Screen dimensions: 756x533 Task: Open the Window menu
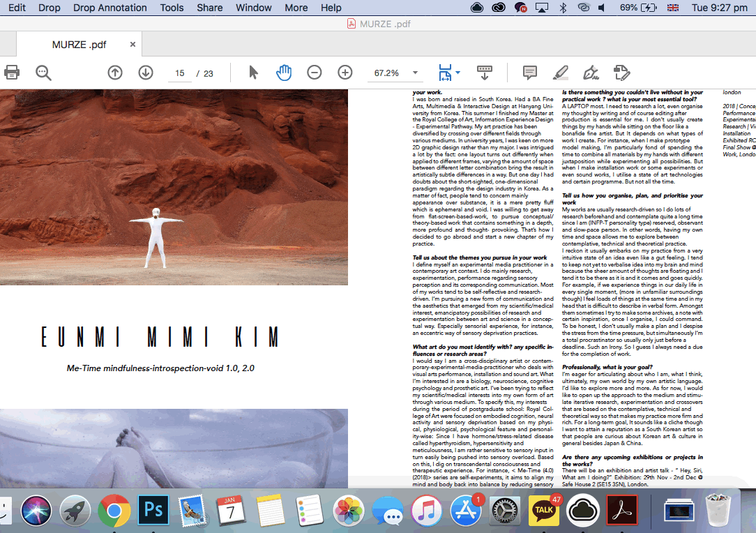click(254, 8)
